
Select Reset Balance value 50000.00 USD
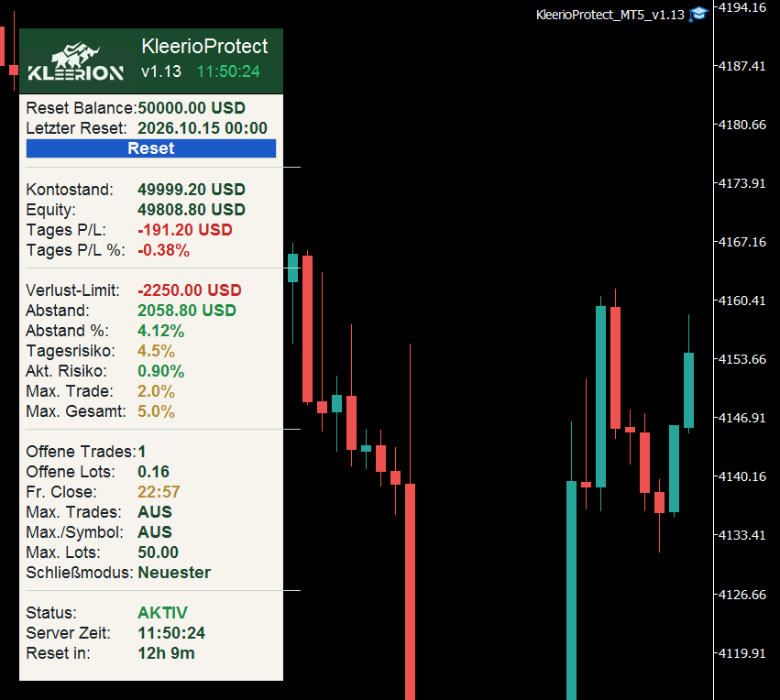pyautogui.click(x=192, y=108)
